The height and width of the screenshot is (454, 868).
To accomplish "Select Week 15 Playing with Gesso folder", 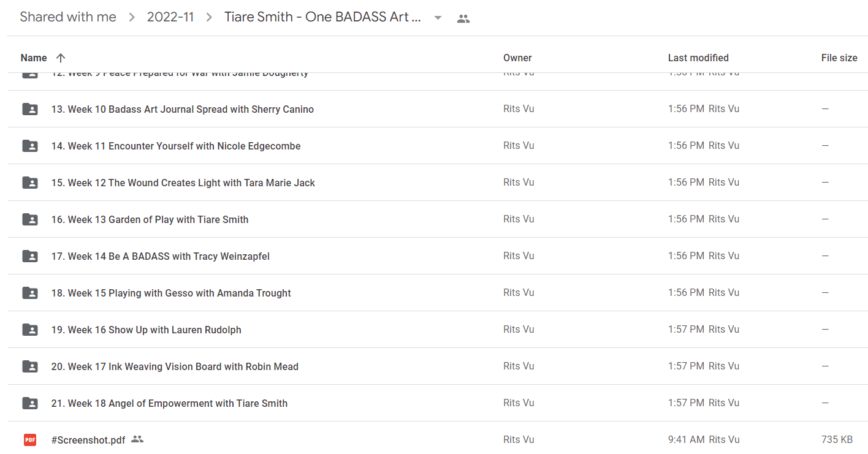I will (438, 293).
